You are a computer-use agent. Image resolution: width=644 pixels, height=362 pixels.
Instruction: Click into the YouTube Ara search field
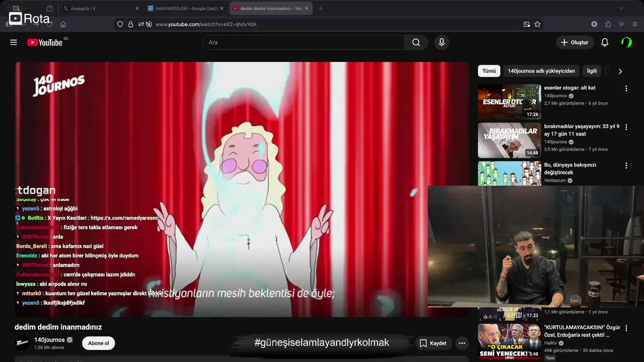pyautogui.click(x=303, y=42)
